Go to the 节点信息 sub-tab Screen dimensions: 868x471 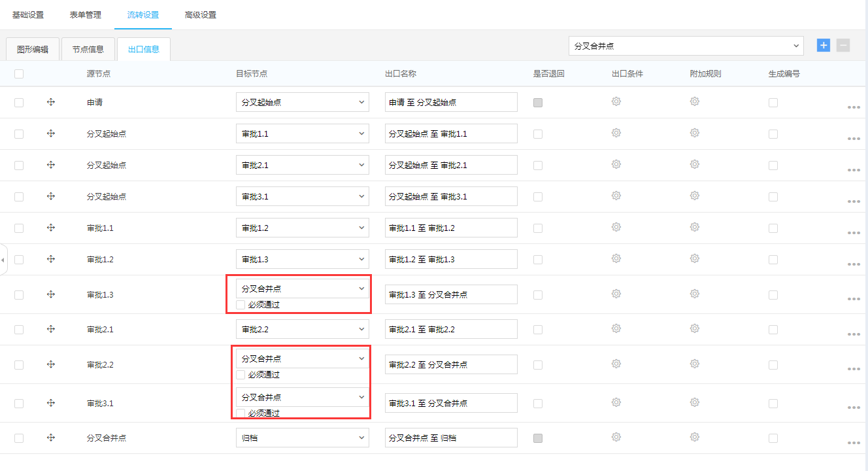[88, 49]
